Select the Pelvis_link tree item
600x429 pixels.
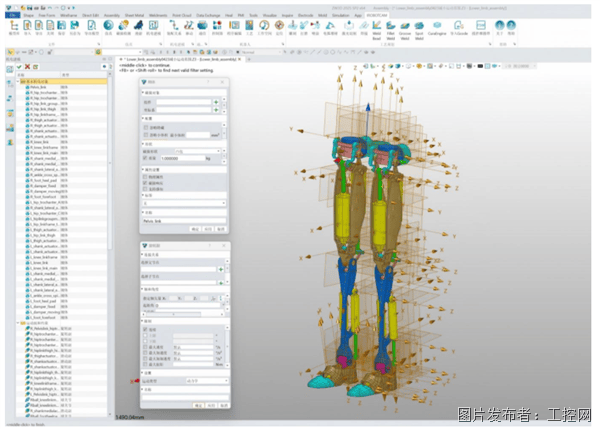pos(38,87)
